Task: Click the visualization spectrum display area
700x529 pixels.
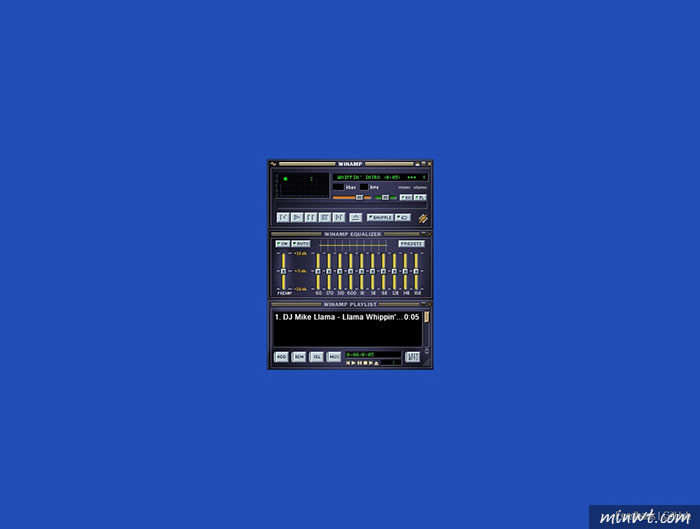Action: coord(304,185)
